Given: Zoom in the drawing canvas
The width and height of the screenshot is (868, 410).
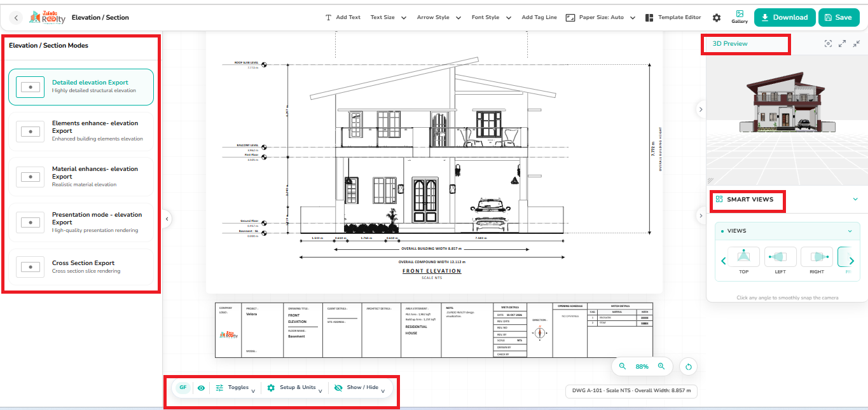Looking at the screenshot, I should click(661, 366).
